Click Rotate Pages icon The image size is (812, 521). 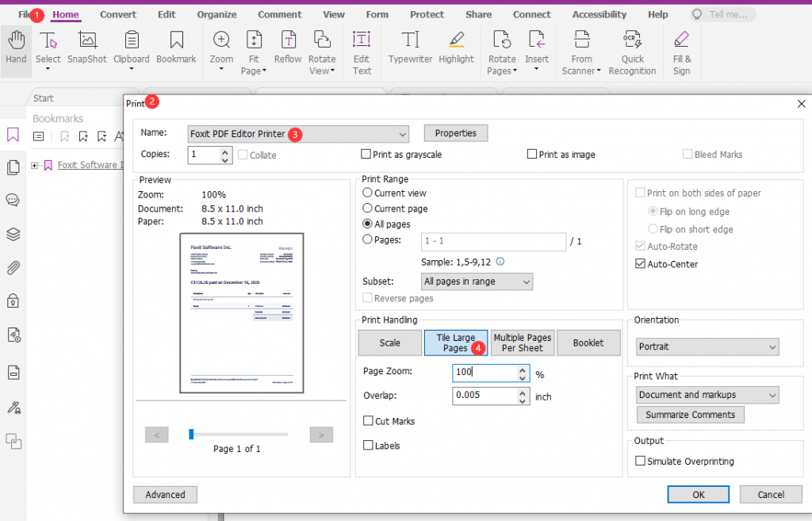[x=502, y=41]
